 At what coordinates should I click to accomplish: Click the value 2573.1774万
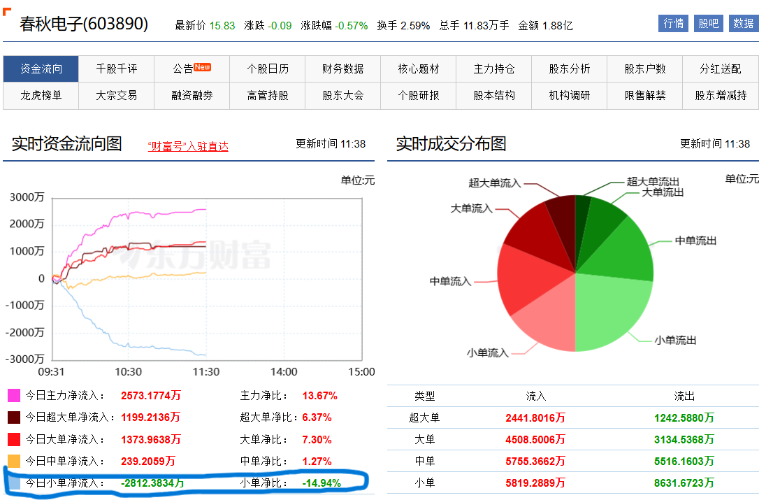tap(151, 395)
